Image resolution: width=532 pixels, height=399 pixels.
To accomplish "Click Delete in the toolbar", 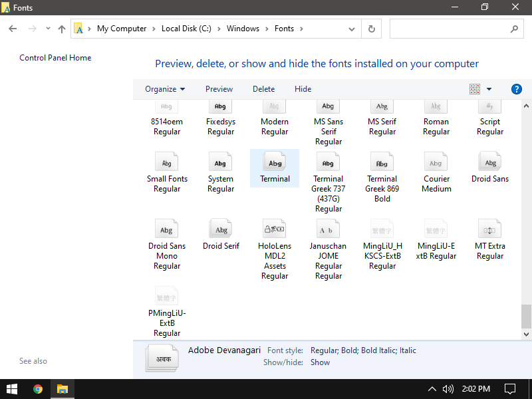I will point(263,89).
